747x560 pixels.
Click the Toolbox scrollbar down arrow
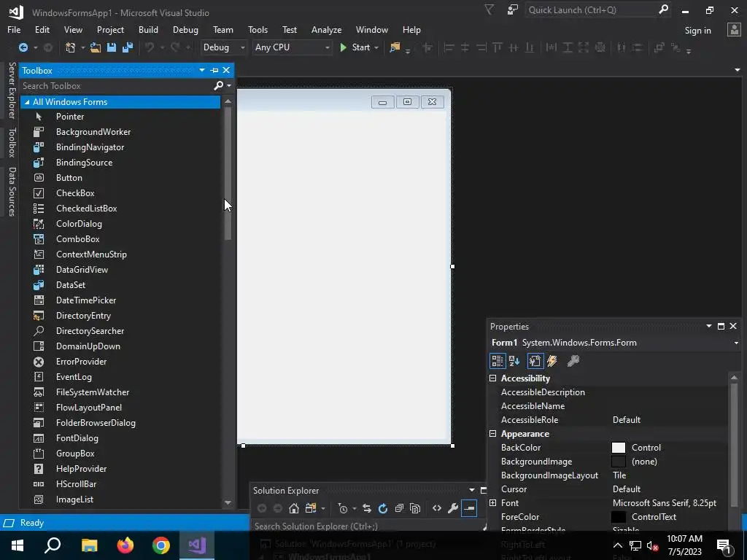(x=228, y=502)
